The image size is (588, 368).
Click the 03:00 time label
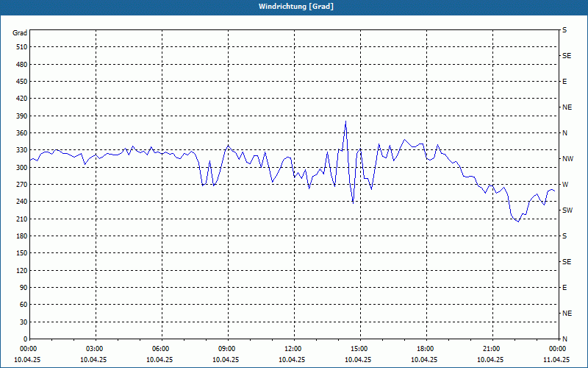(94, 349)
